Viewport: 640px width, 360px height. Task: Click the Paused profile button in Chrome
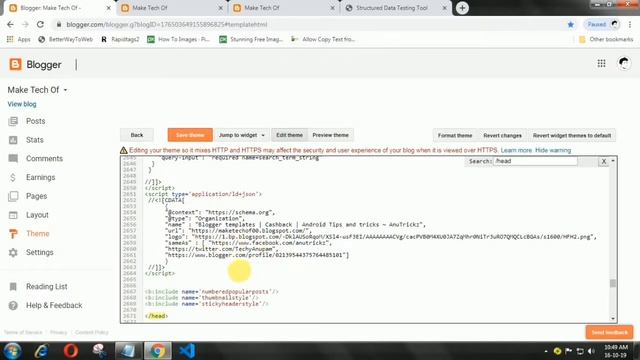coord(603,24)
